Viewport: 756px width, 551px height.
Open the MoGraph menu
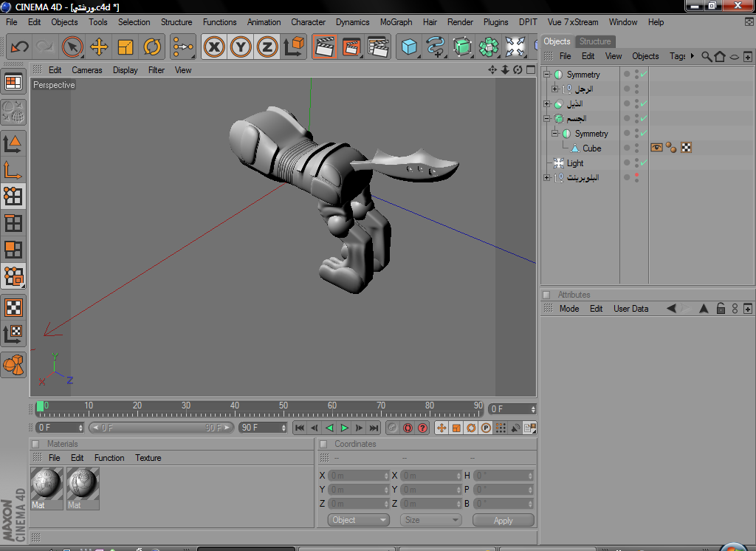396,22
